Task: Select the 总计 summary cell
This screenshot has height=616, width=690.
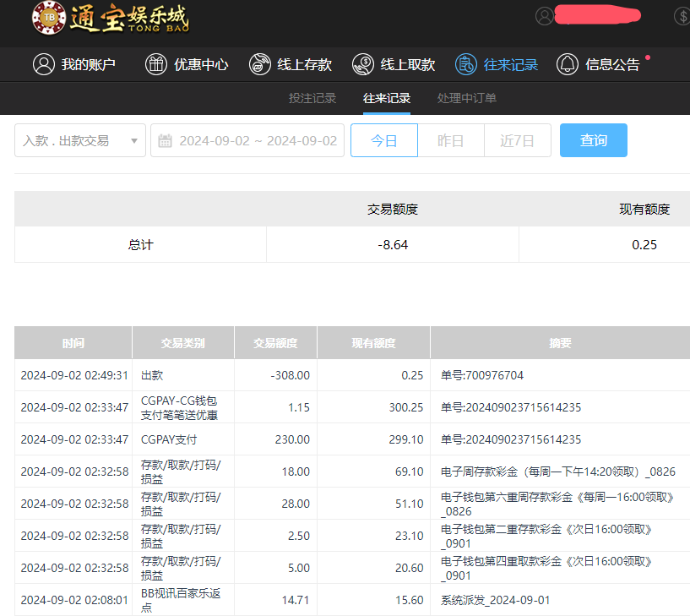Action: [139, 244]
